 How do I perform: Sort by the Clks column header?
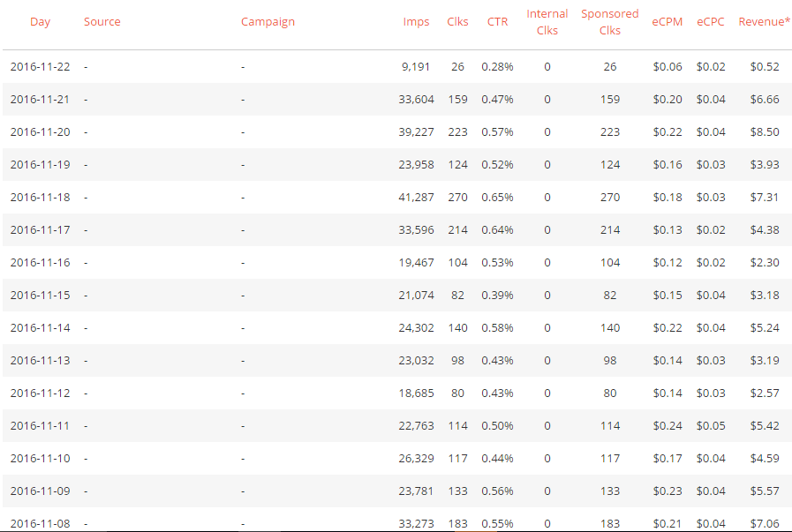coord(457,22)
